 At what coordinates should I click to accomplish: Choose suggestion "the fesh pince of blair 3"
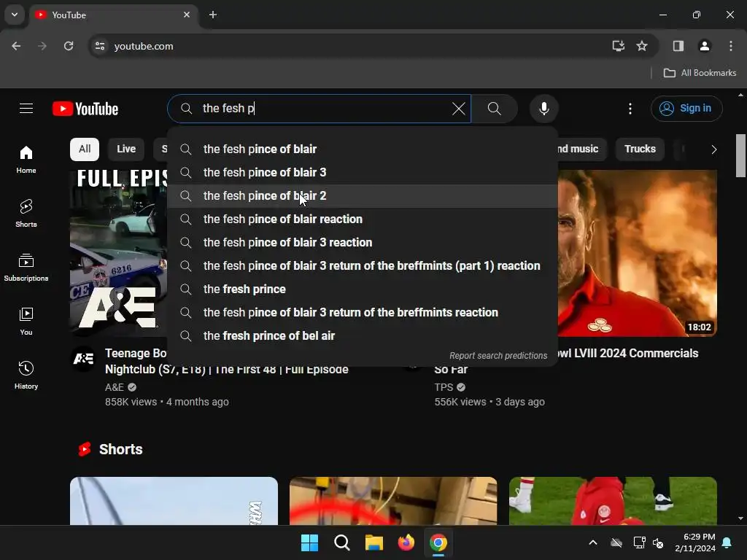pyautogui.click(x=362, y=172)
